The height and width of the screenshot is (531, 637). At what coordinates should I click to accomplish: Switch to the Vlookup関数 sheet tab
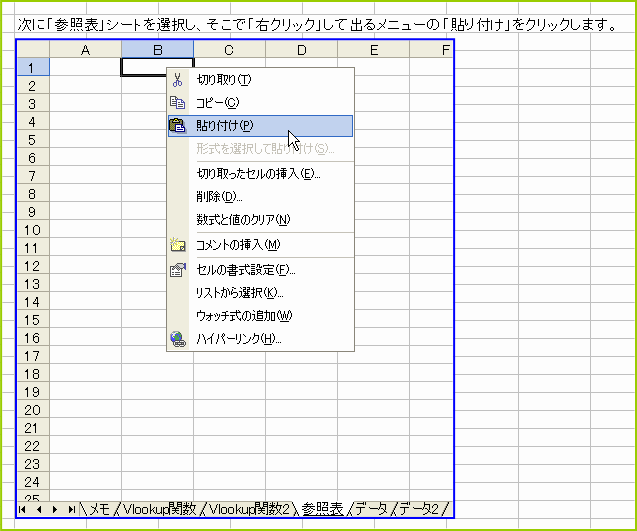[159, 509]
